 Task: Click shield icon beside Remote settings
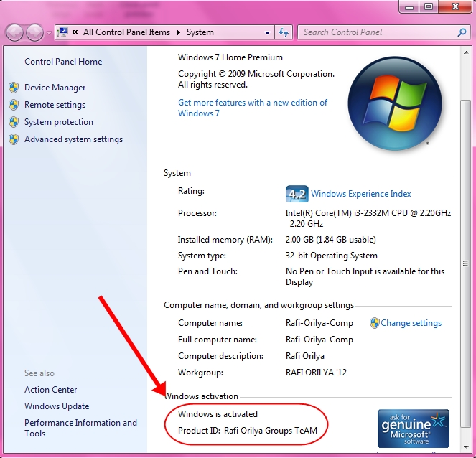(x=14, y=105)
